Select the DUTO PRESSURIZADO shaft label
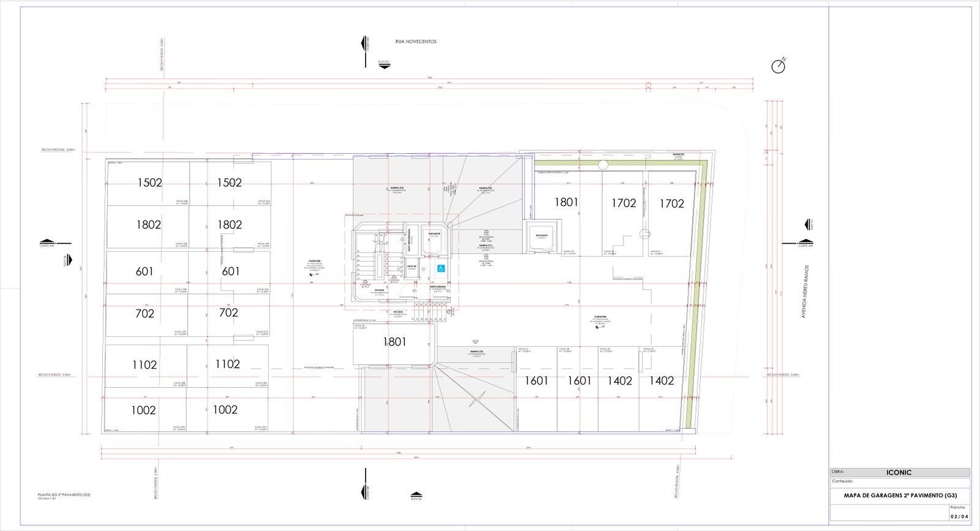 pos(409,241)
